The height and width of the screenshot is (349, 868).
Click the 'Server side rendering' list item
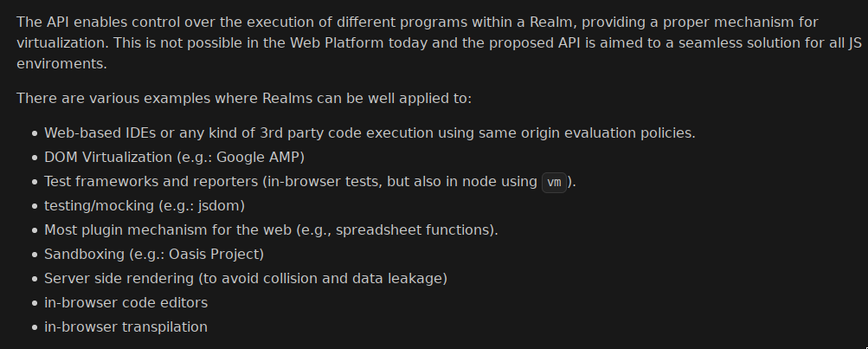pyautogui.click(x=246, y=279)
